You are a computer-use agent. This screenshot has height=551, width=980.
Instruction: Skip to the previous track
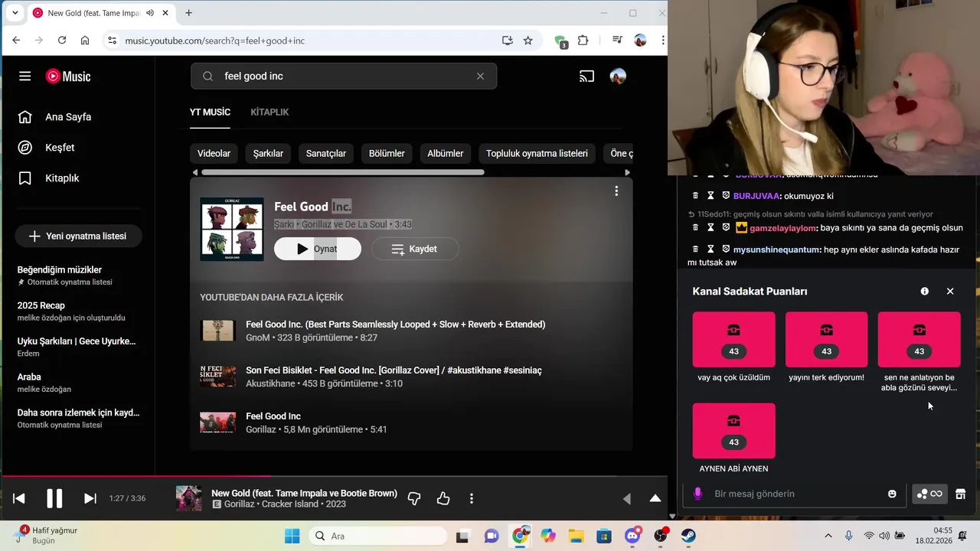point(19,499)
